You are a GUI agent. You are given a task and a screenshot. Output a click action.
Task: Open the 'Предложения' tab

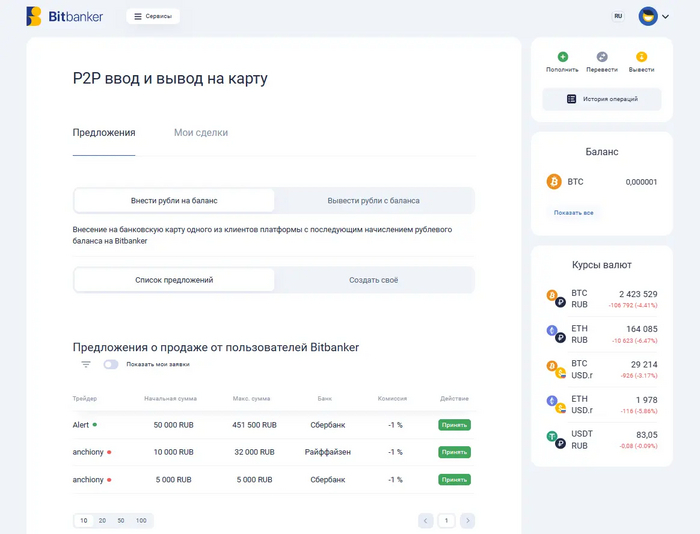pyautogui.click(x=104, y=133)
